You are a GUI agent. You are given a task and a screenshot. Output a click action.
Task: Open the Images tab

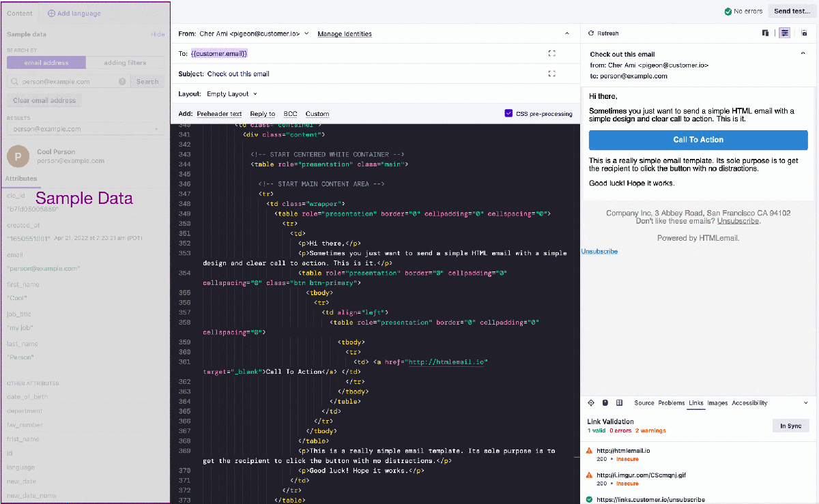pyautogui.click(x=717, y=403)
